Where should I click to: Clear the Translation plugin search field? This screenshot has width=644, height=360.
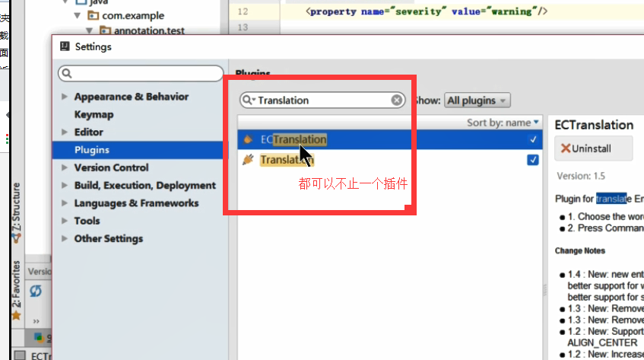tap(396, 100)
